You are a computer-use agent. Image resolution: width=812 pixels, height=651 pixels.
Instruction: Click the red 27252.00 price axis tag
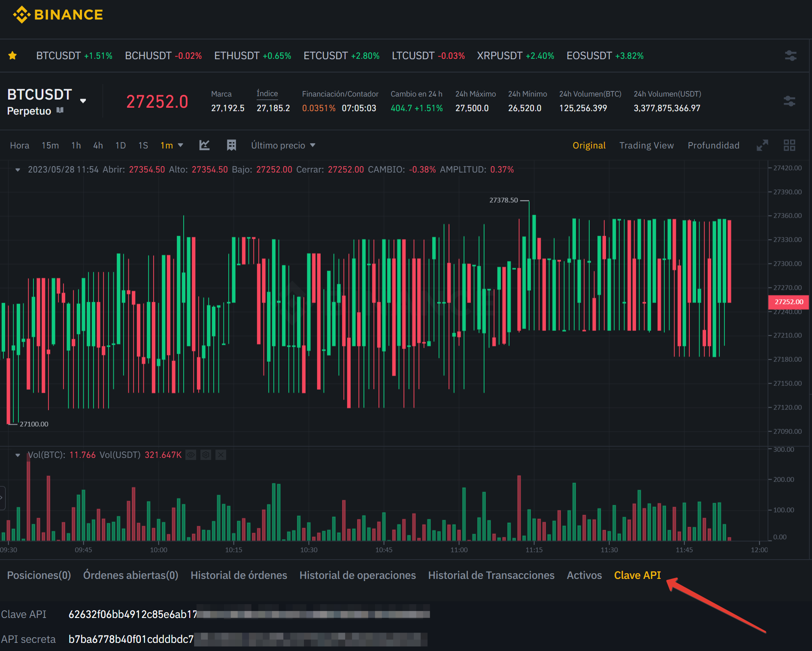point(789,302)
